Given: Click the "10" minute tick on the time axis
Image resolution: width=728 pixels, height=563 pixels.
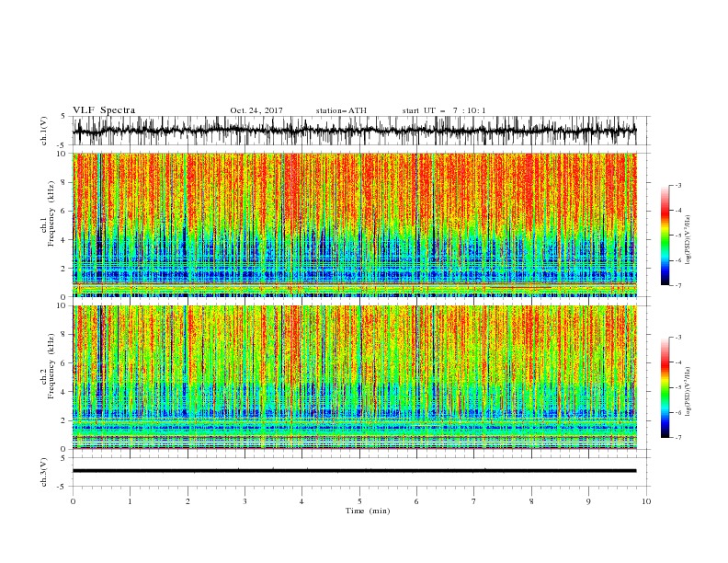Looking at the screenshot, I should [x=646, y=501].
